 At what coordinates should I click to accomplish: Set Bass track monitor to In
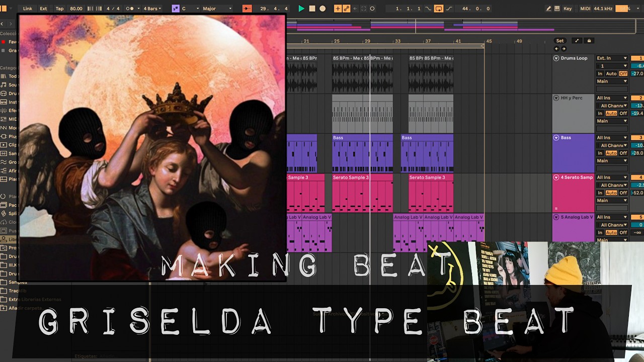(600, 153)
